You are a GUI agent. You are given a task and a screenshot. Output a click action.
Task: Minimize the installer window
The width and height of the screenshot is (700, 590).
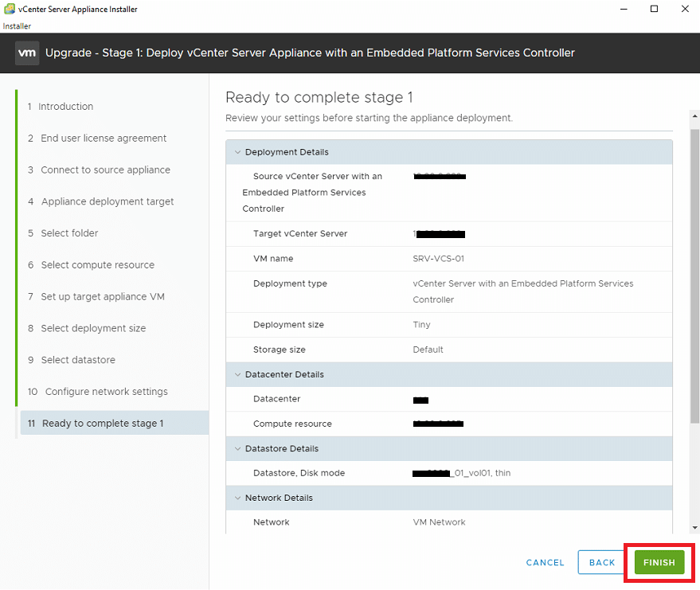coord(624,9)
